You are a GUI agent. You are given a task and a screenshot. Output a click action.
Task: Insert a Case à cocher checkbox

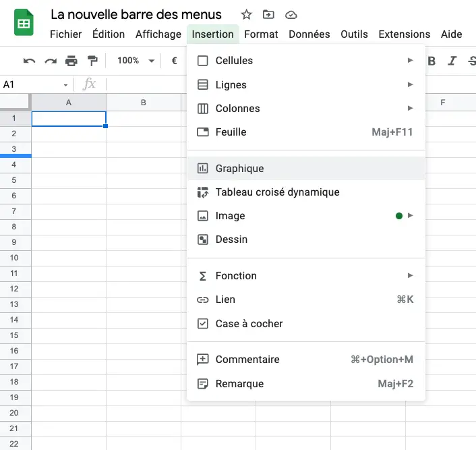[306, 324]
